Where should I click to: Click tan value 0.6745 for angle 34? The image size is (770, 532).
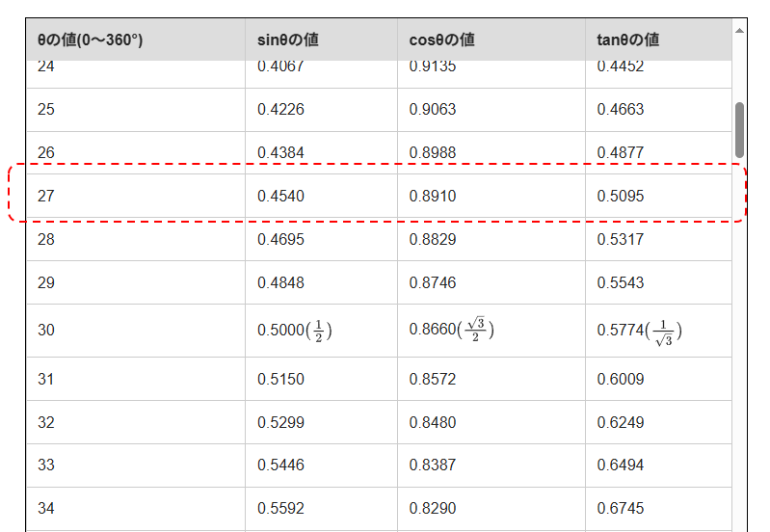pyautogui.click(x=621, y=508)
